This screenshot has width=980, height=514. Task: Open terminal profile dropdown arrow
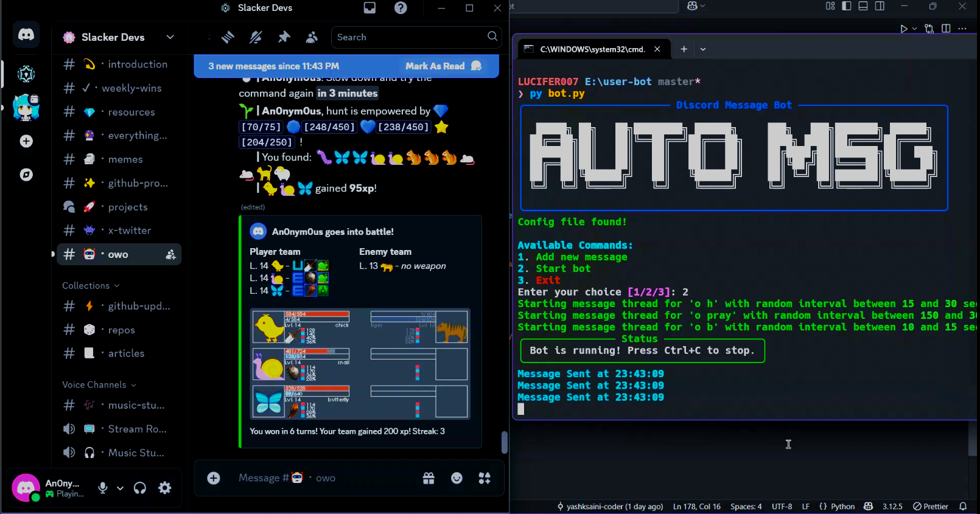[x=703, y=49]
